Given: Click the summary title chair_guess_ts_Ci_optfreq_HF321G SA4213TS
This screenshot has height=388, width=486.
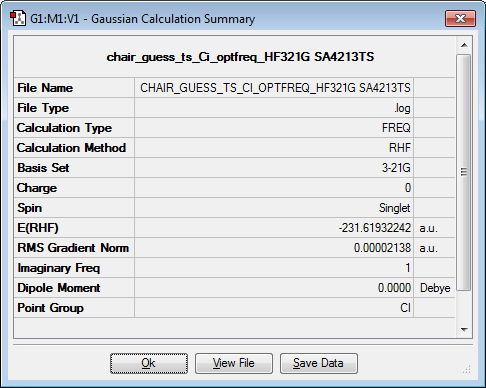Looking at the screenshot, I should click(240, 57).
